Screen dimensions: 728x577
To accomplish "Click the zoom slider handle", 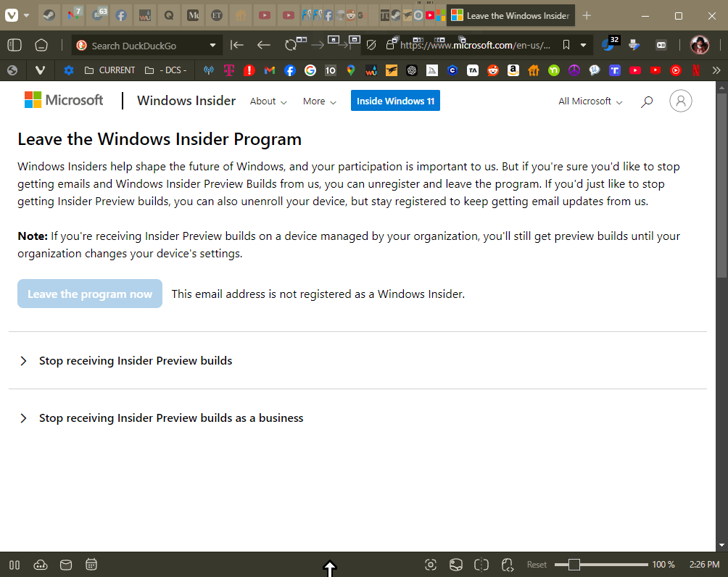I will [574, 565].
